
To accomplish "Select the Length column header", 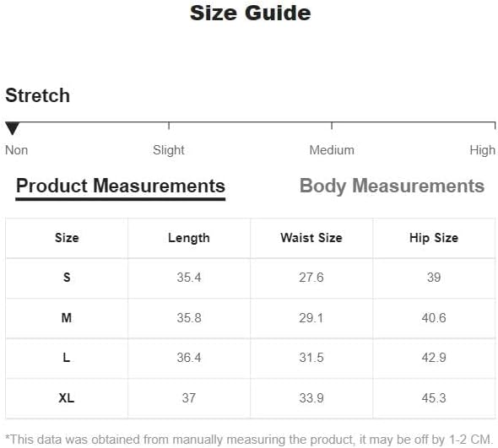I will point(189,238).
